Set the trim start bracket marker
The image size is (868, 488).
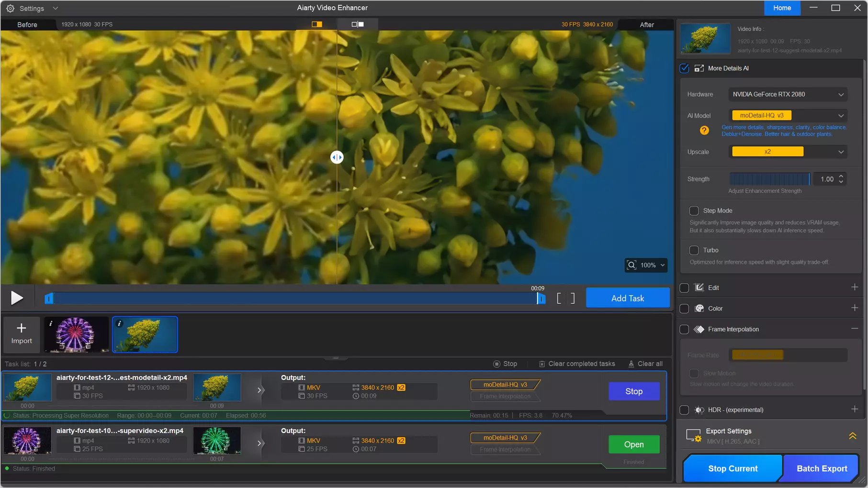pyautogui.click(x=559, y=299)
